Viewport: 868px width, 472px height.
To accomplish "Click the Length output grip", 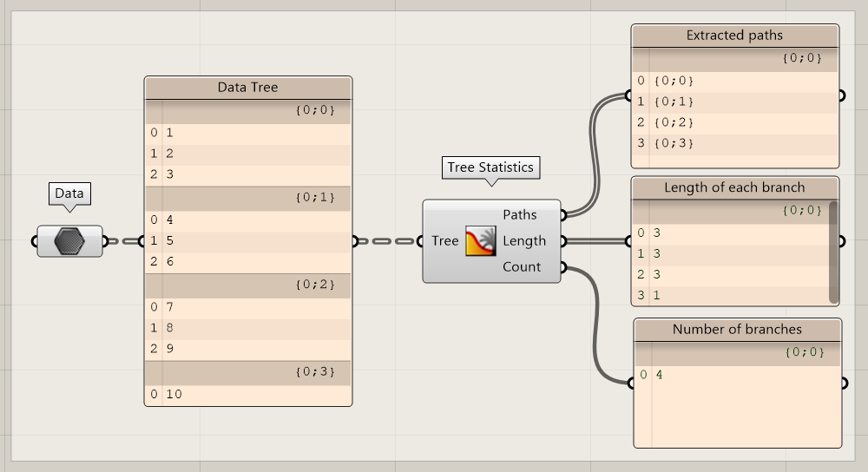I will (562, 241).
